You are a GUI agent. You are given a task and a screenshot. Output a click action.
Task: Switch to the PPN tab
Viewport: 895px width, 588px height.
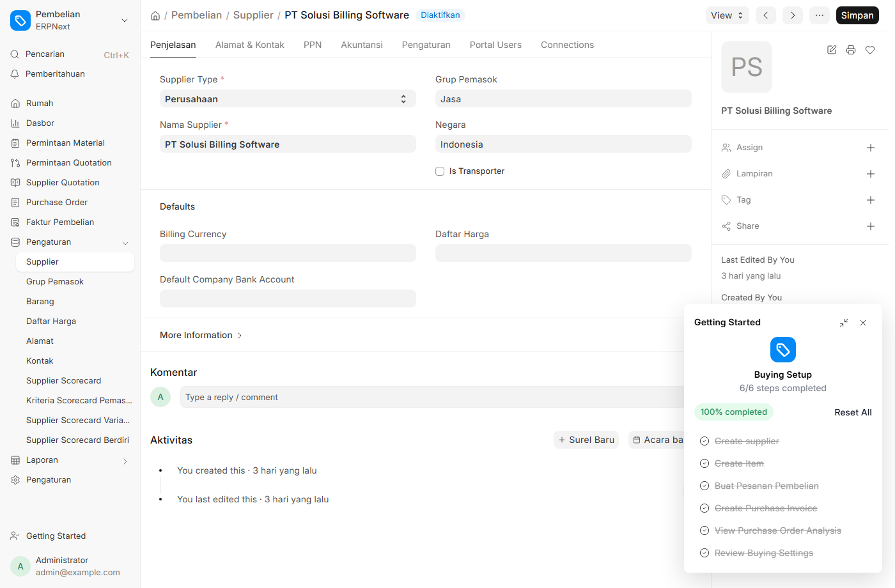pyautogui.click(x=313, y=45)
